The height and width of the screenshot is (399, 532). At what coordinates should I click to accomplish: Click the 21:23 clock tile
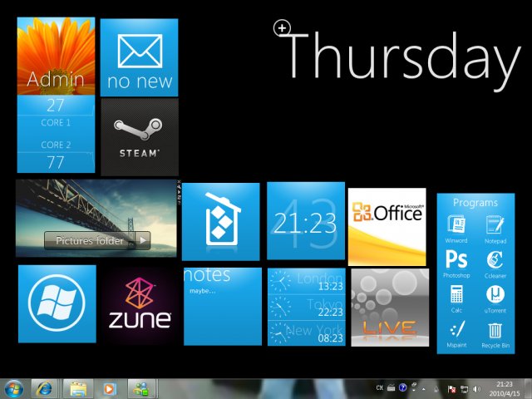tap(306, 221)
